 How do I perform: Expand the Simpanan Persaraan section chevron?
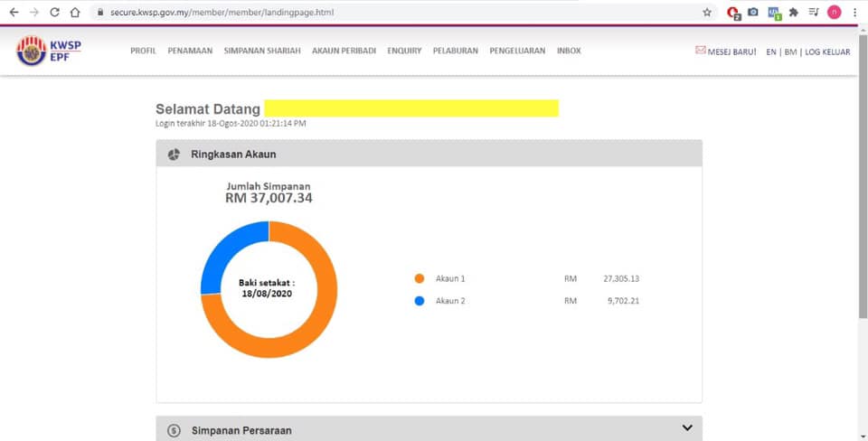click(687, 427)
